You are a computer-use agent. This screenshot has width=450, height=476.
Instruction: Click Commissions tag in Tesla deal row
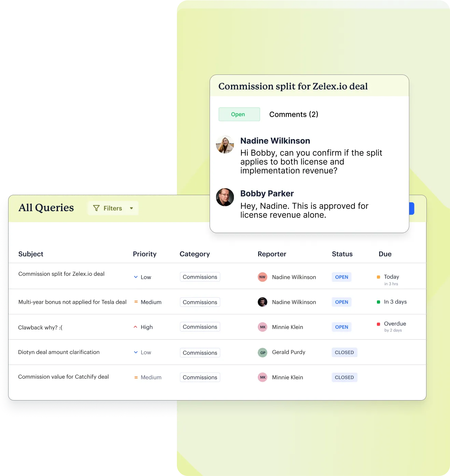click(200, 302)
